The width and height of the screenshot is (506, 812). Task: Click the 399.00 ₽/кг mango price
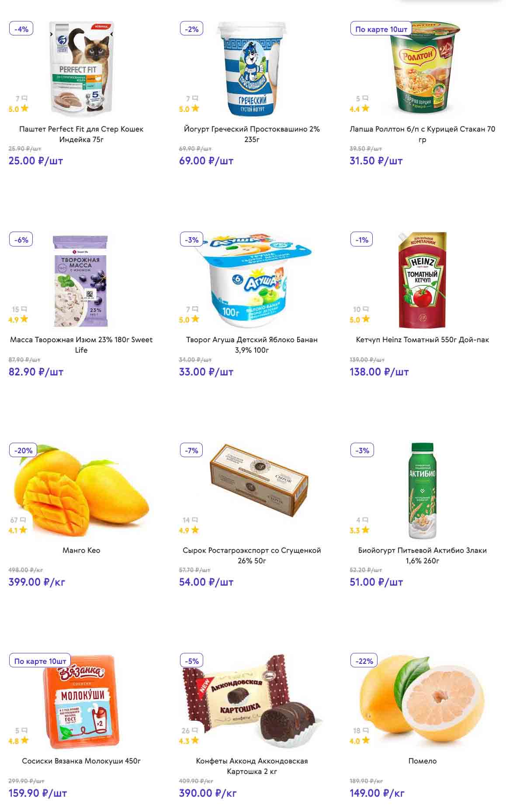37,582
